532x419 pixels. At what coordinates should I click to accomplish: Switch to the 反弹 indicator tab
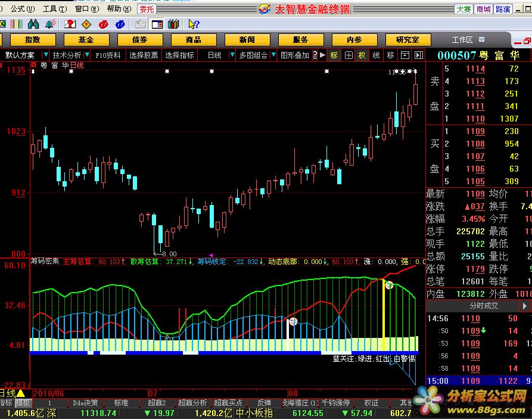pos(264,403)
